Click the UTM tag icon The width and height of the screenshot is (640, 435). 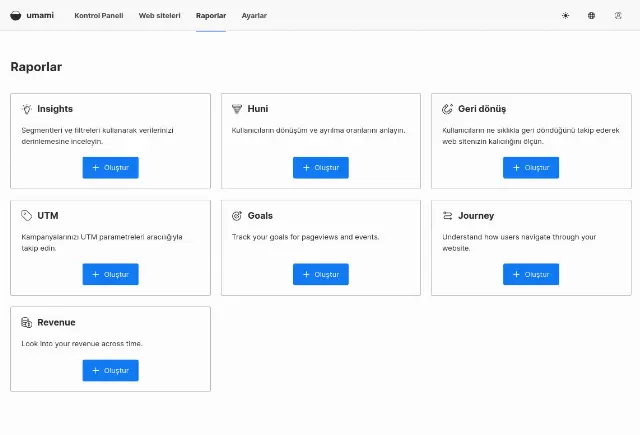(x=27, y=215)
